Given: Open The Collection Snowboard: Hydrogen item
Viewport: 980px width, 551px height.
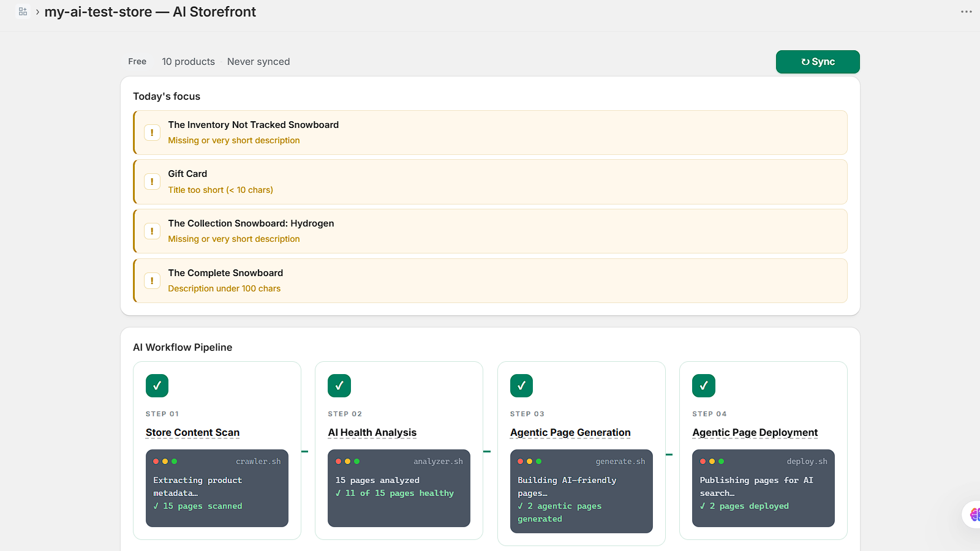Looking at the screenshot, I should pos(490,231).
